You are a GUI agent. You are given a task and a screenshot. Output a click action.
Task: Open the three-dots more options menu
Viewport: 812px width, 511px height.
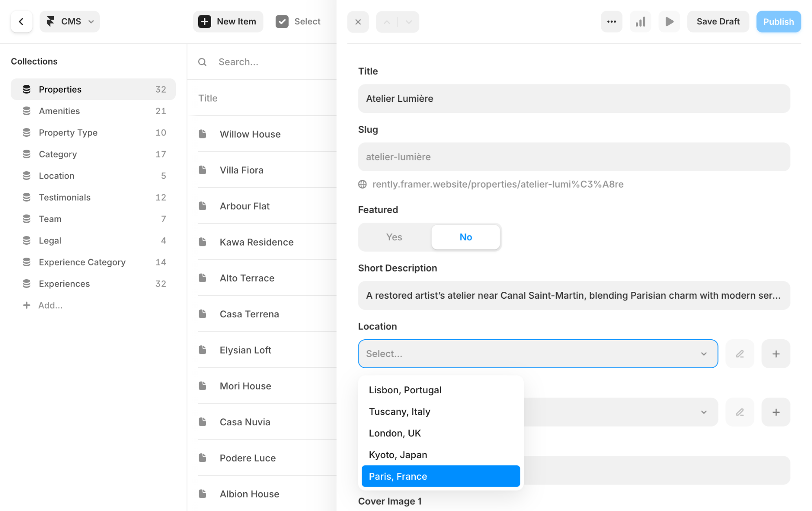611,22
